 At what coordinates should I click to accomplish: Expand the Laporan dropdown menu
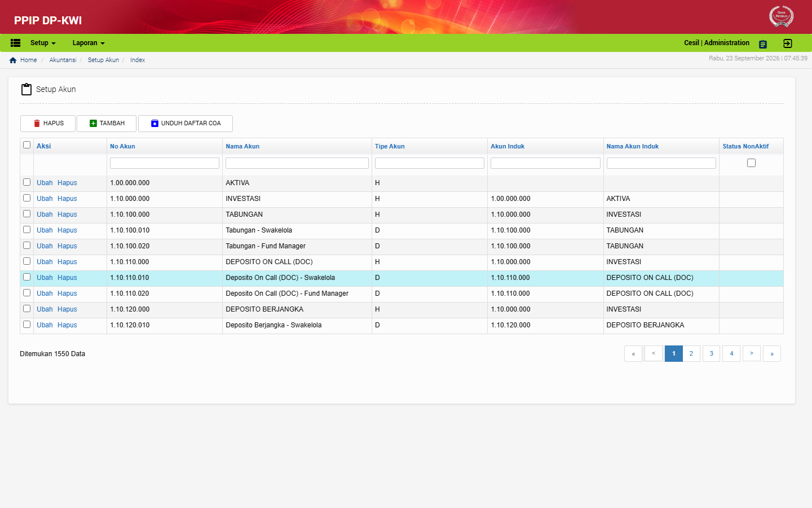[89, 43]
